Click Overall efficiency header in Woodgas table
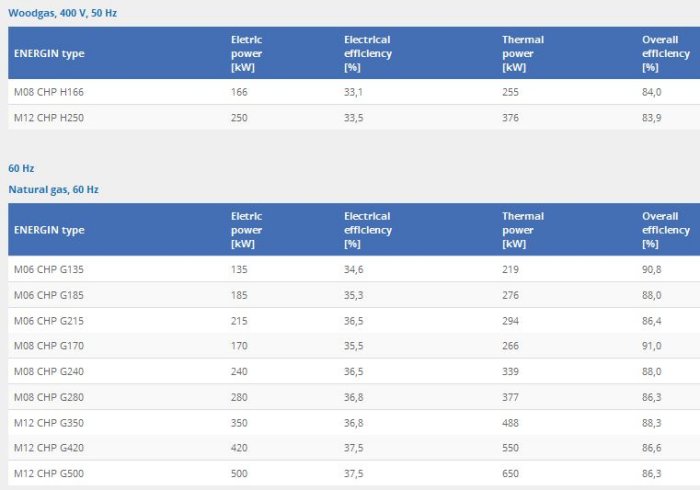 click(x=665, y=53)
